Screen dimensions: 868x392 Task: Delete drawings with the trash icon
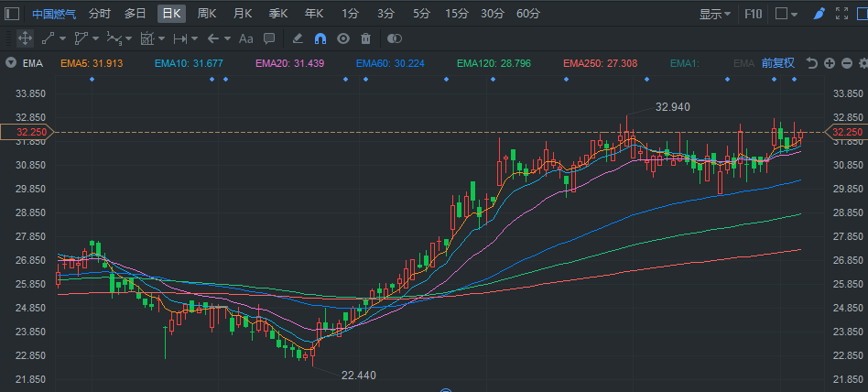(x=365, y=38)
